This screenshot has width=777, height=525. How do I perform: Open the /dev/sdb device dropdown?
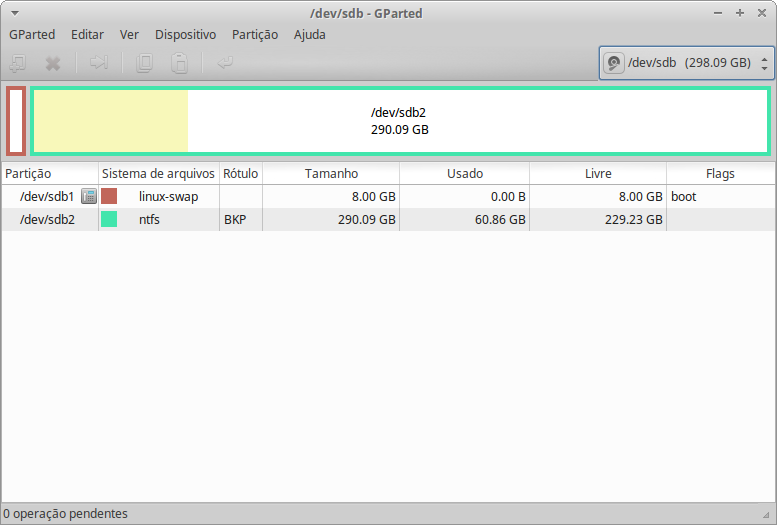tap(686, 63)
